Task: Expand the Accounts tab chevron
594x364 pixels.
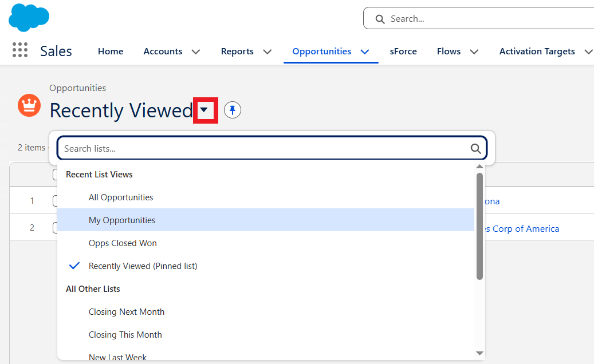Action: tap(196, 52)
